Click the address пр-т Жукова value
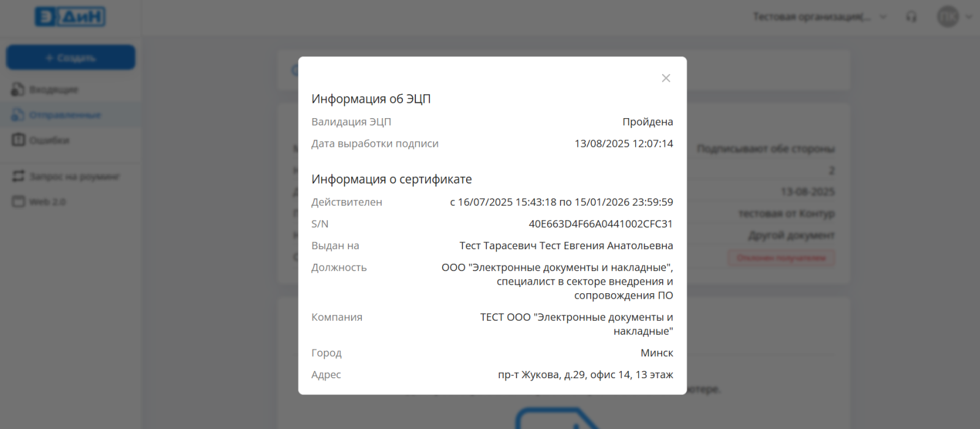 [x=585, y=375]
